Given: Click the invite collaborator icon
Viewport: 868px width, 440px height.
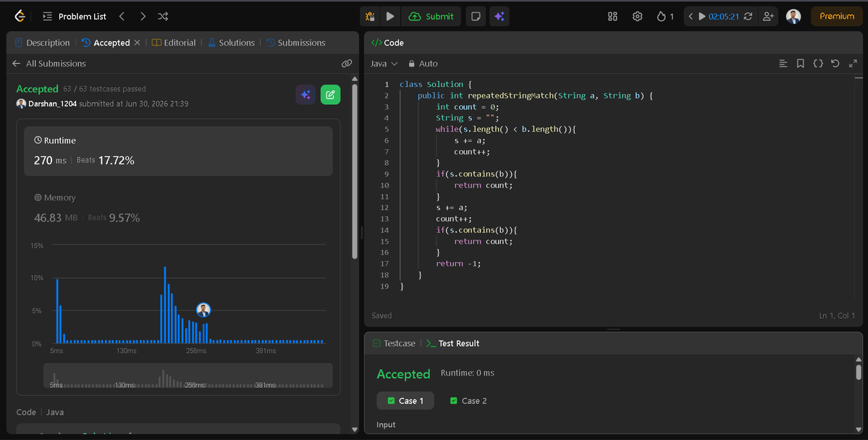Looking at the screenshot, I should point(768,17).
